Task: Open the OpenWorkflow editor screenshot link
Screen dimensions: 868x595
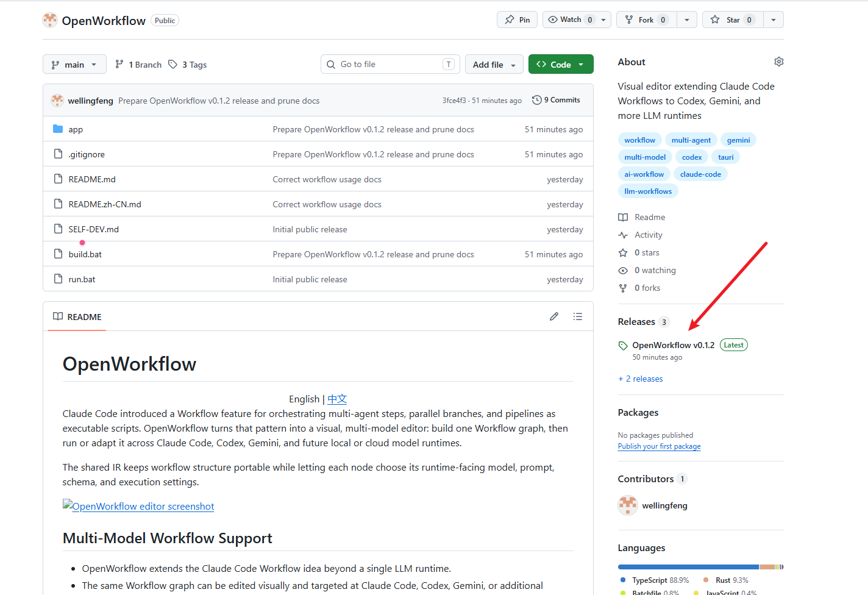Action: tap(138, 506)
